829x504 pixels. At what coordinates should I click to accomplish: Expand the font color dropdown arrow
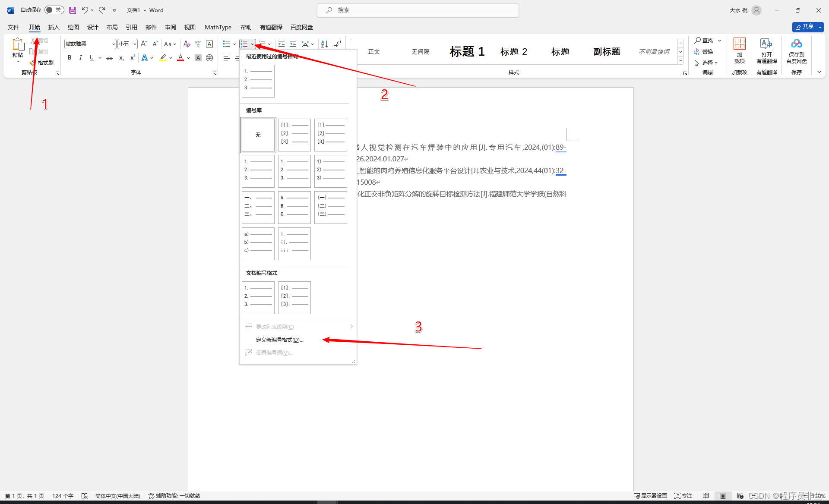189,58
